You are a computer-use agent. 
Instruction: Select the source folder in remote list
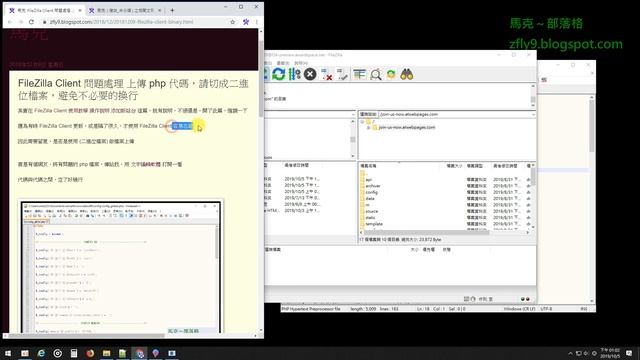pyautogui.click(x=371, y=211)
